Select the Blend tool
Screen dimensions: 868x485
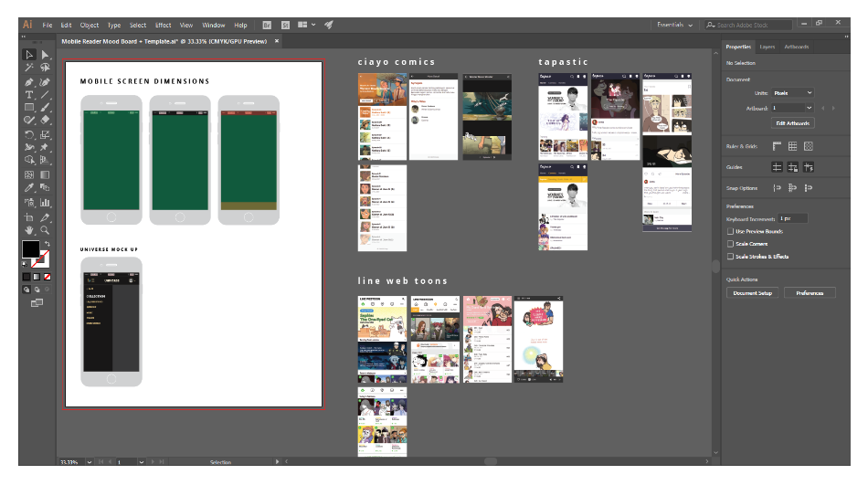tap(45, 187)
